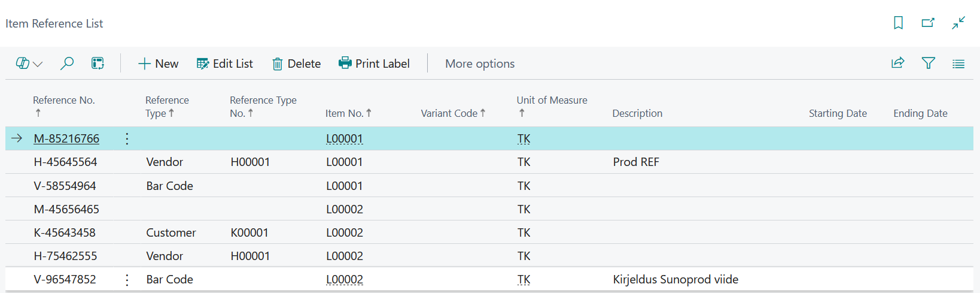Expand the copilot dropdown chevron
This screenshot has width=980, height=293.
tap(38, 64)
